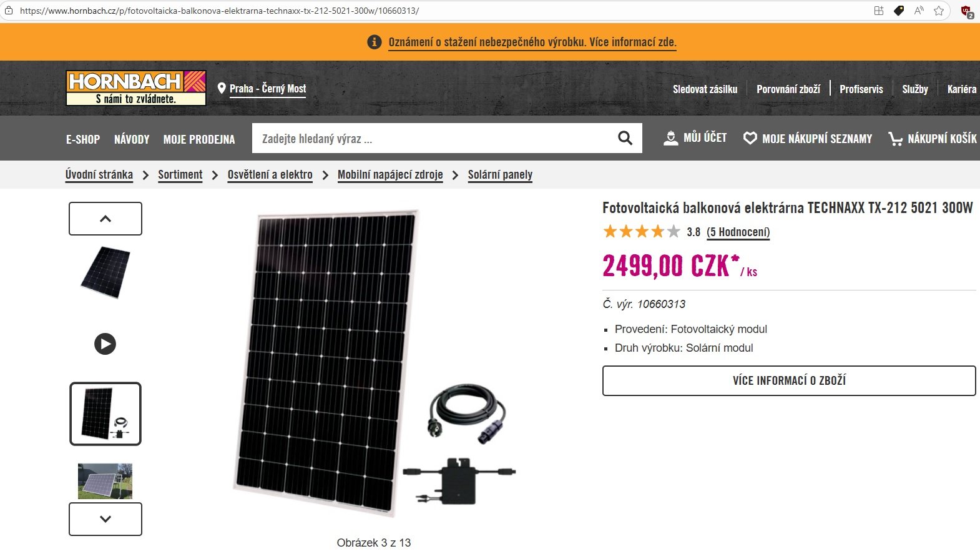The image size is (980, 556).
Task: Click the heart icon for Moje nákupní seznamy
Action: 750,138
